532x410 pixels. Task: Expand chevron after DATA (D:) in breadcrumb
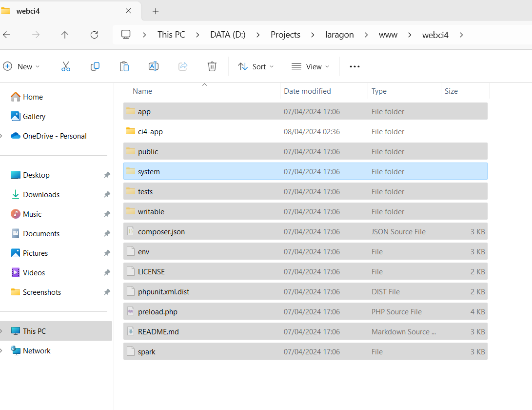tap(258, 35)
